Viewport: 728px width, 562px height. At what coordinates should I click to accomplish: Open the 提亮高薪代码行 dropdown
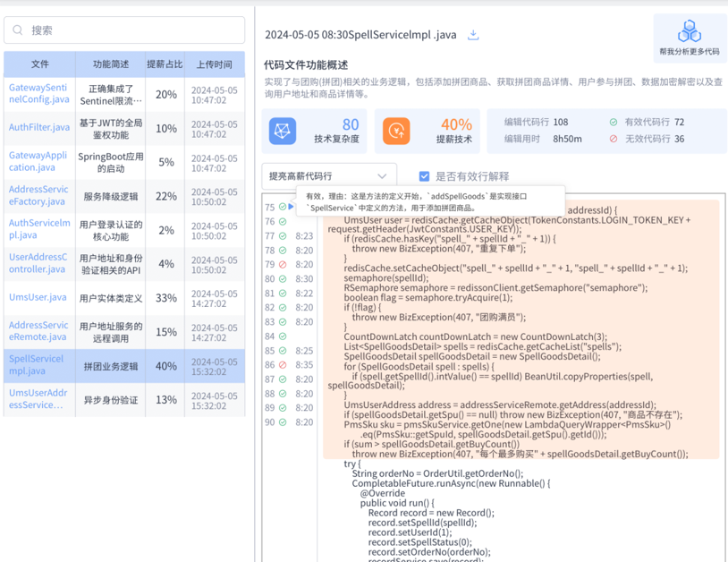[328, 176]
